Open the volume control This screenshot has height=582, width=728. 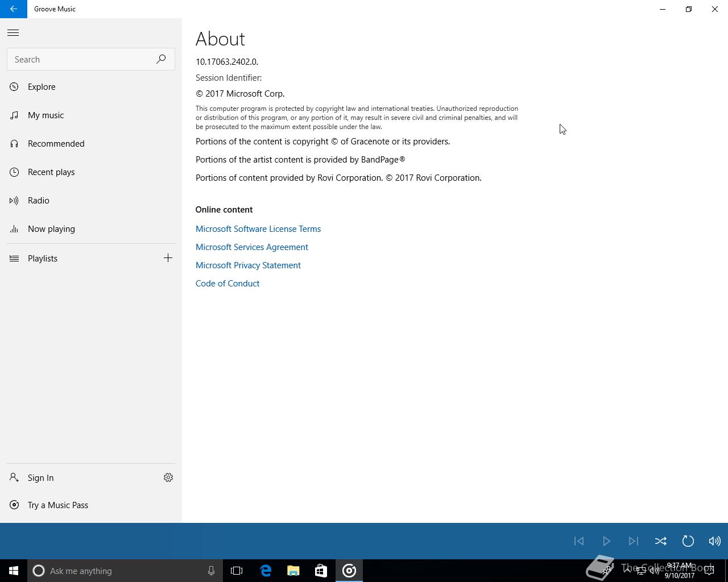pyautogui.click(x=715, y=541)
